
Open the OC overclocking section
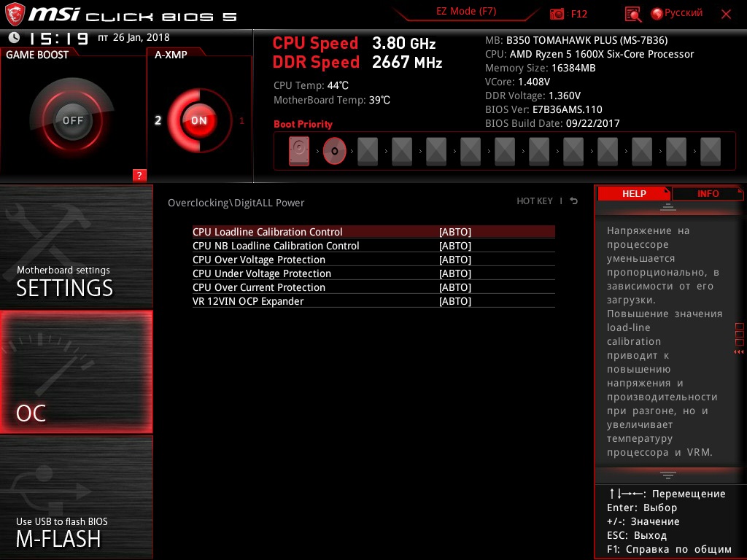point(76,372)
